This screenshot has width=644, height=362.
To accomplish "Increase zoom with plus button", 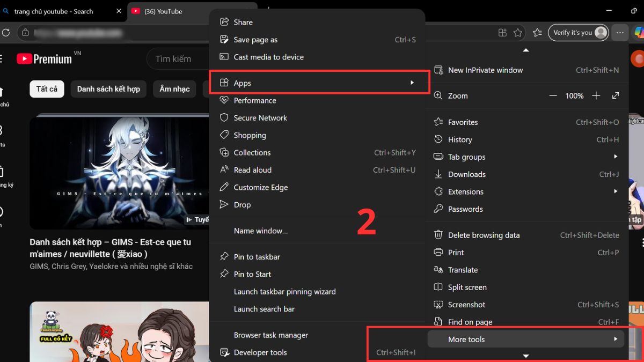I will click(x=596, y=95).
